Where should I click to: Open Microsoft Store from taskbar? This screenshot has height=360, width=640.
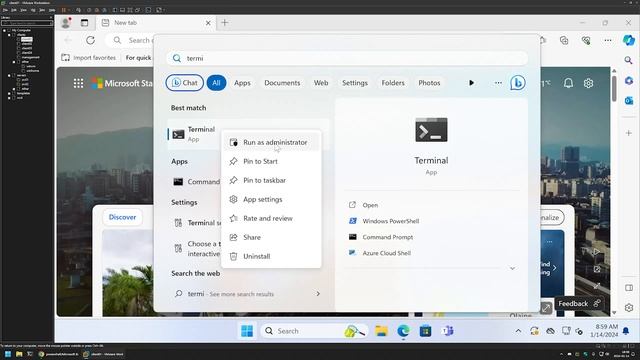[x=425, y=331]
